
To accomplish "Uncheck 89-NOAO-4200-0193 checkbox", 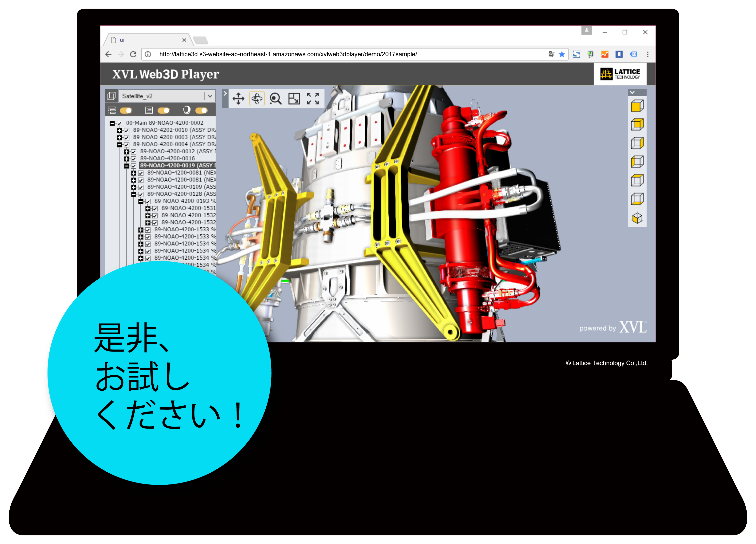I will coord(148,201).
